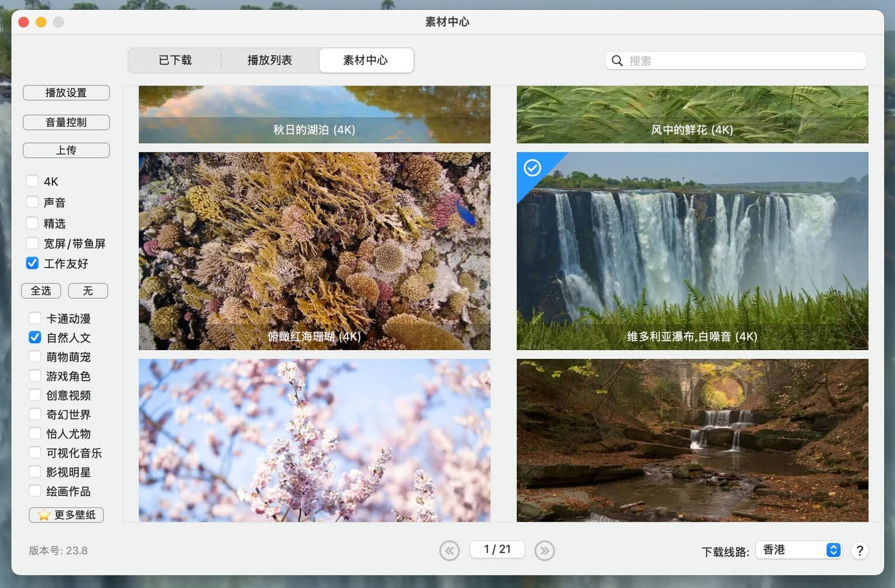895x588 pixels.
Task: Switch to the 已下载 tab
Action: pos(175,60)
